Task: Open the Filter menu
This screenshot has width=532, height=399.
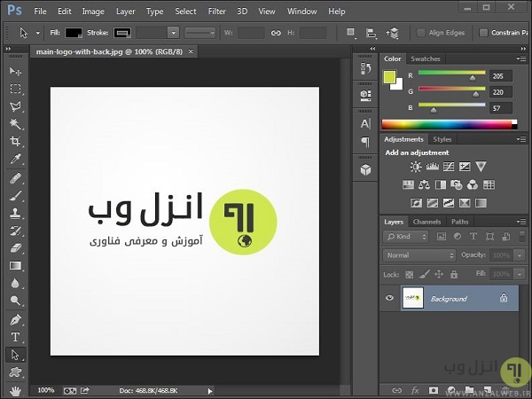Action: coord(216,12)
